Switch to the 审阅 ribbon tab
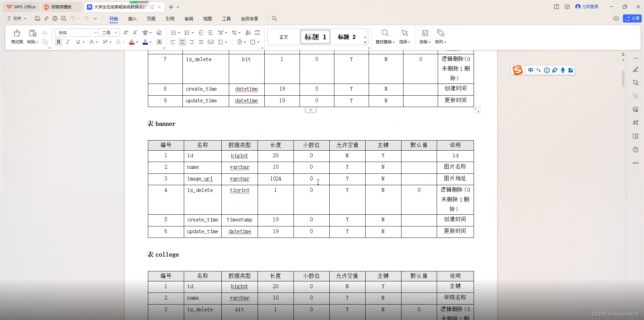The image size is (644, 320). [x=189, y=19]
